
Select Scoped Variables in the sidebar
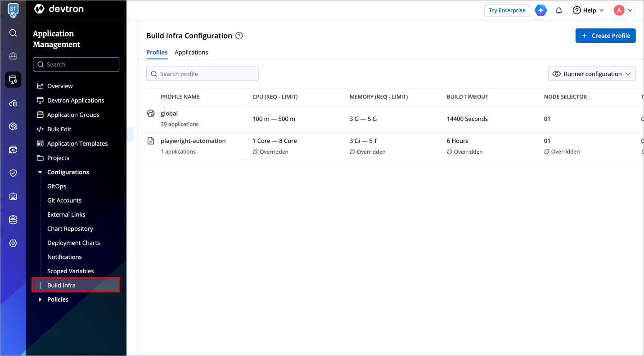click(x=70, y=271)
